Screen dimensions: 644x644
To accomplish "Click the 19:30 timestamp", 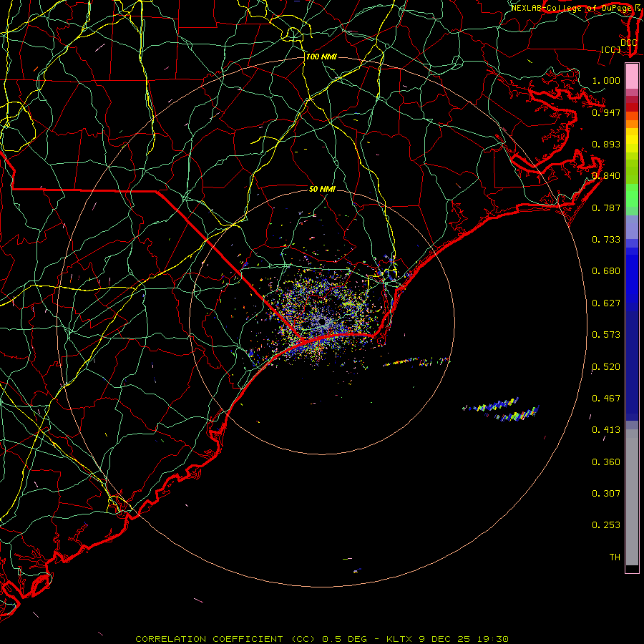I will click(x=493, y=639).
